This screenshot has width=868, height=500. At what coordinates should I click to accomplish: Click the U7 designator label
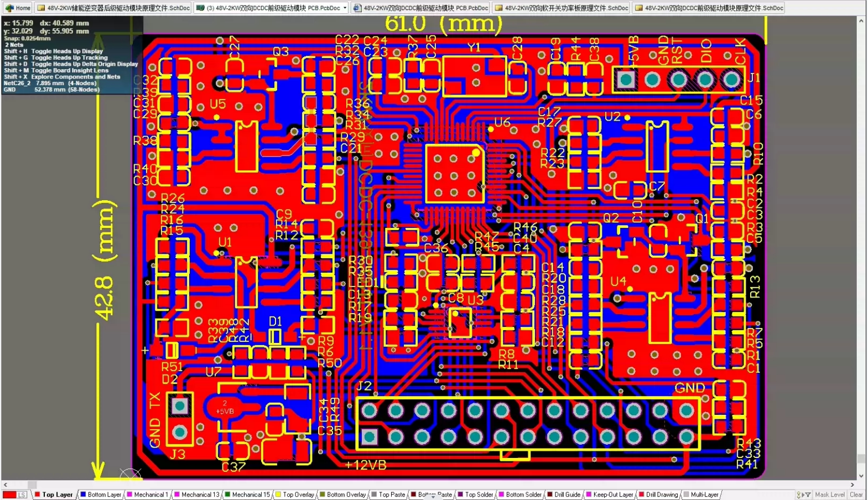[x=213, y=372]
